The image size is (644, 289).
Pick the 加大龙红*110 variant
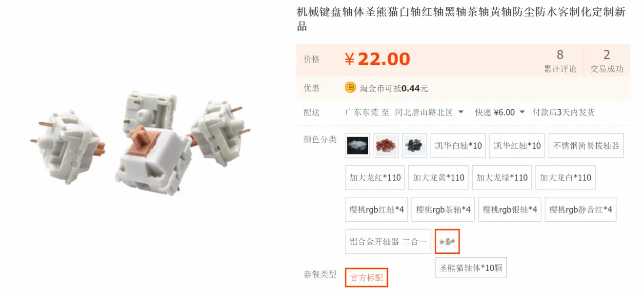(x=375, y=177)
